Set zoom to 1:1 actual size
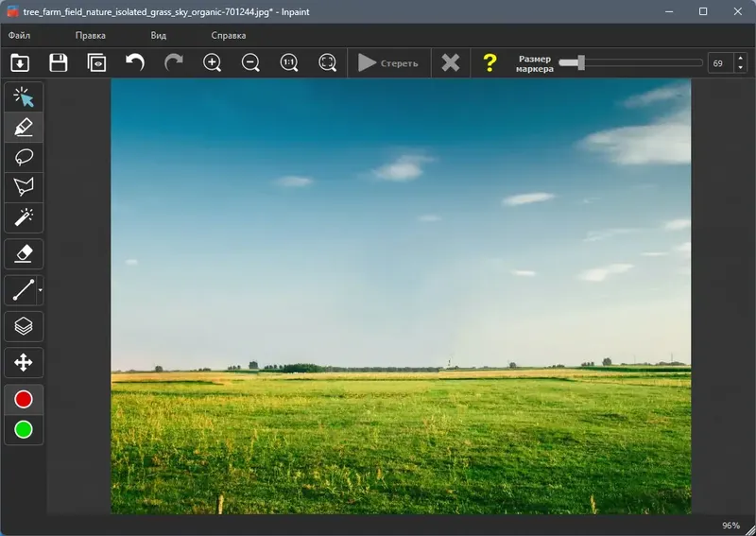Screen dimensions: 756x536 pos(289,63)
